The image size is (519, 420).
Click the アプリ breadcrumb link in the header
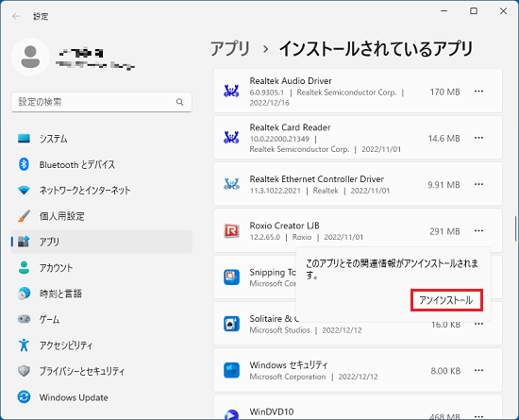pyautogui.click(x=230, y=49)
